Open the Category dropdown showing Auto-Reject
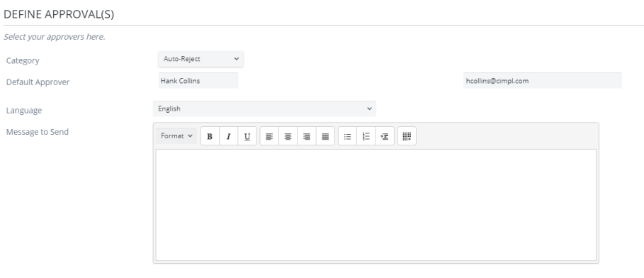The image size is (644, 278). 200,59
